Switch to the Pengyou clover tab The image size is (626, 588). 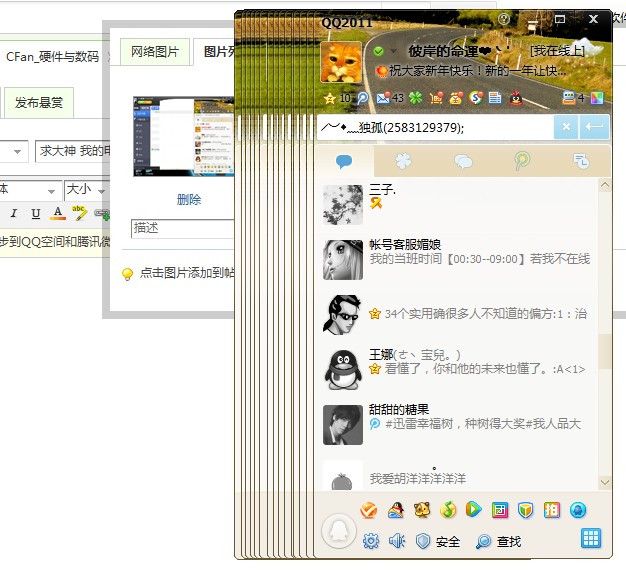403,161
